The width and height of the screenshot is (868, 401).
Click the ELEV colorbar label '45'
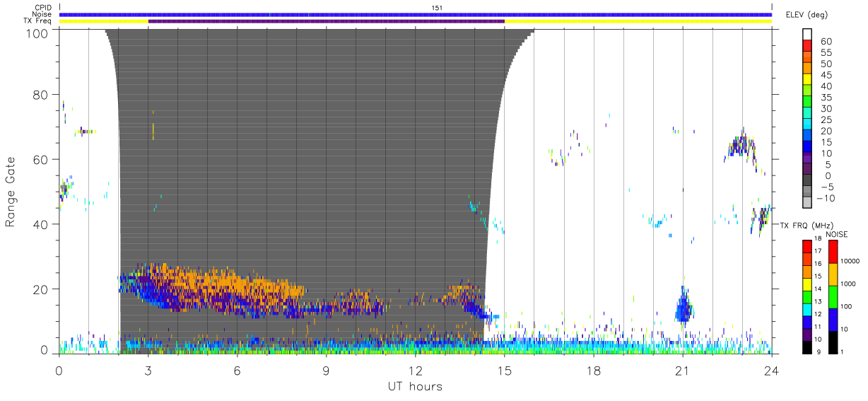pyautogui.click(x=826, y=75)
